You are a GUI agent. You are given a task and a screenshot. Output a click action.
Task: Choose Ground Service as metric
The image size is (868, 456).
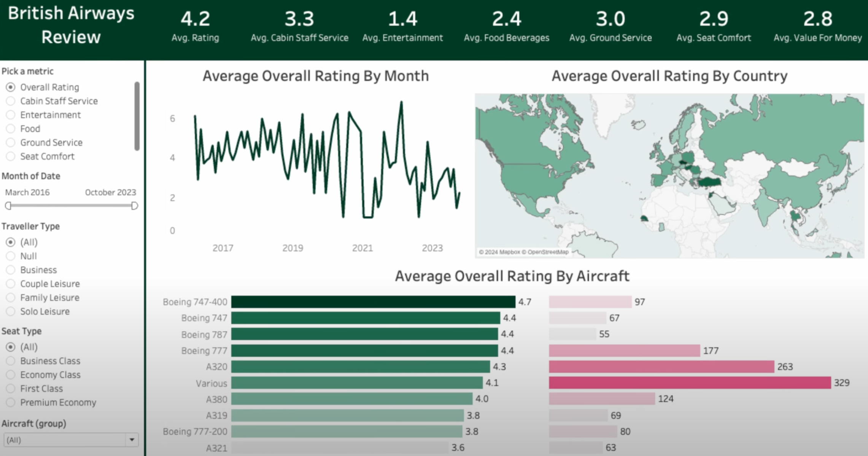[x=11, y=142]
